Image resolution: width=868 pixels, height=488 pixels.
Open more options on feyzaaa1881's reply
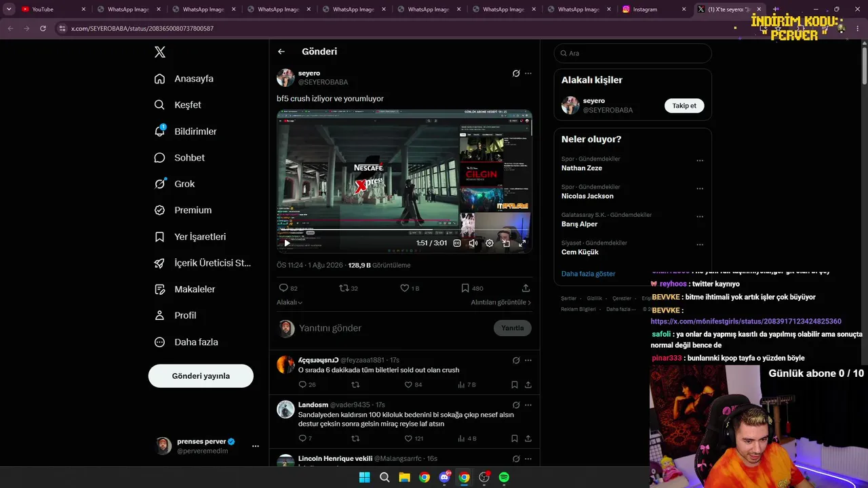point(528,361)
